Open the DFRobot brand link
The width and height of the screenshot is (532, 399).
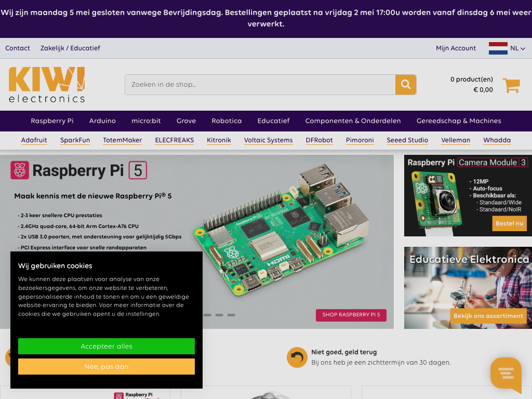(320, 140)
